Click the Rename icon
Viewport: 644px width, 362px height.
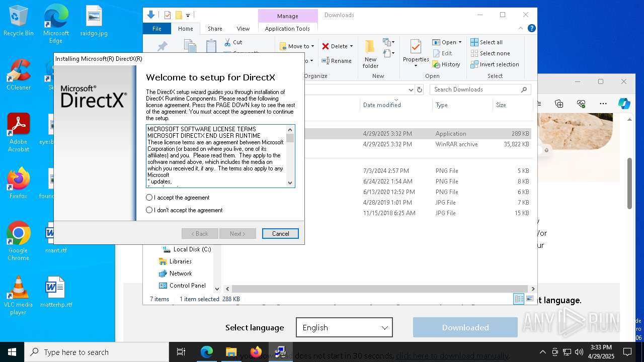(326, 61)
